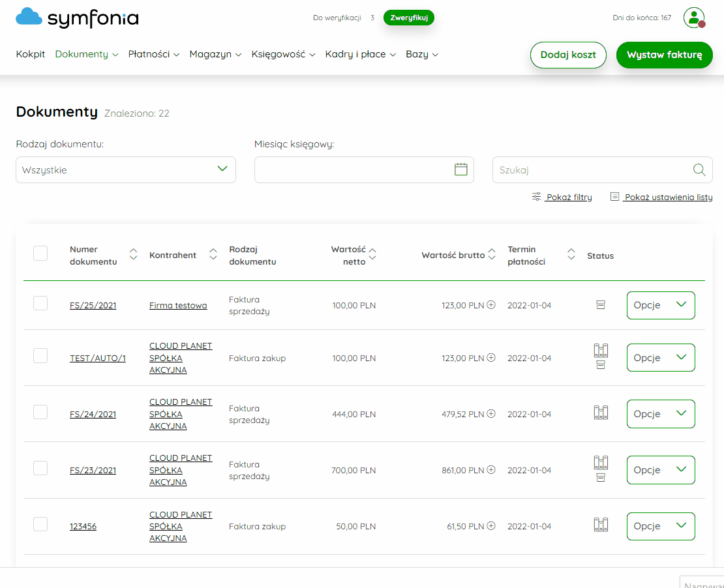Image resolution: width=724 pixels, height=588 pixels.
Task: Select the checkbox for row TEST/AUTO/1
Action: (x=40, y=356)
